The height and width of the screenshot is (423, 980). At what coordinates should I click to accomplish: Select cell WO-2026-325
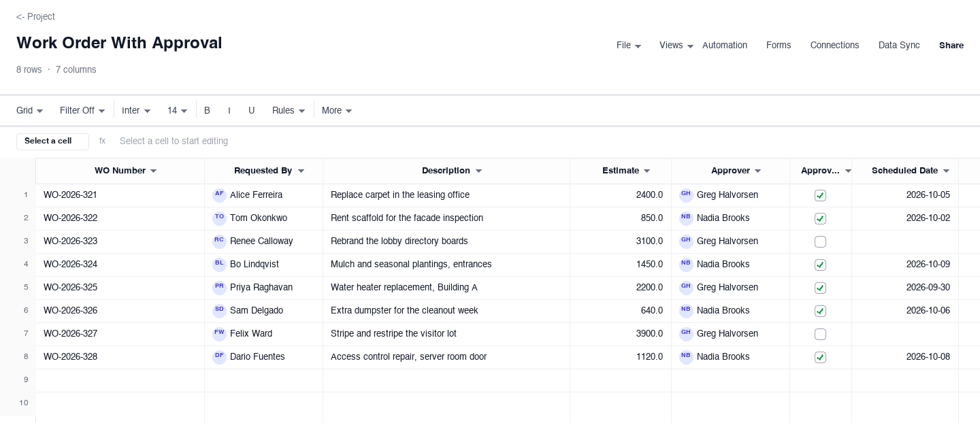pyautogui.click(x=120, y=288)
